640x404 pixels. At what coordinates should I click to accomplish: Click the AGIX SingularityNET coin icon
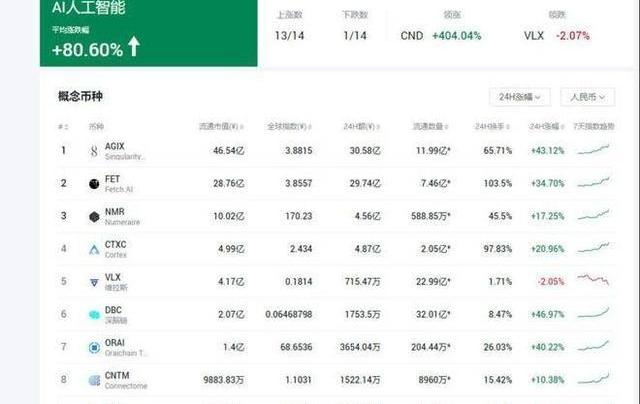pyautogui.click(x=94, y=152)
